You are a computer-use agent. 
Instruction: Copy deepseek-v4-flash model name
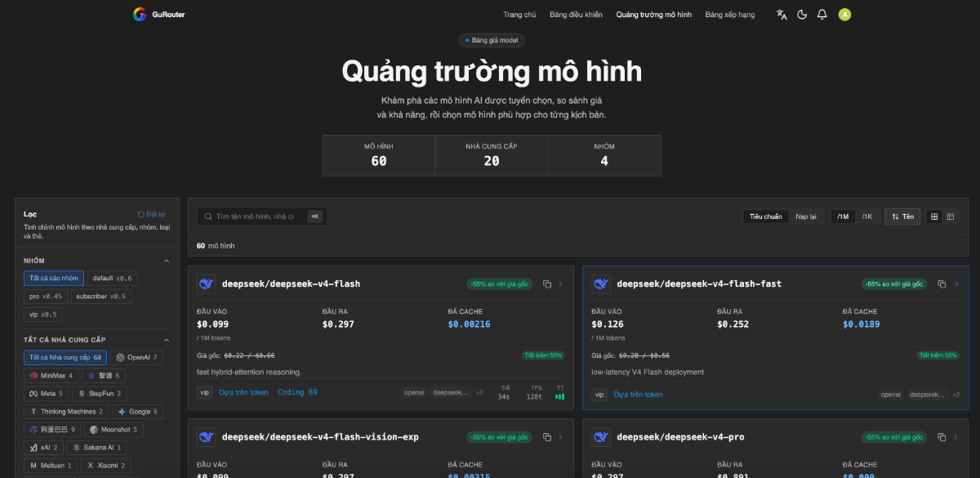(x=547, y=284)
